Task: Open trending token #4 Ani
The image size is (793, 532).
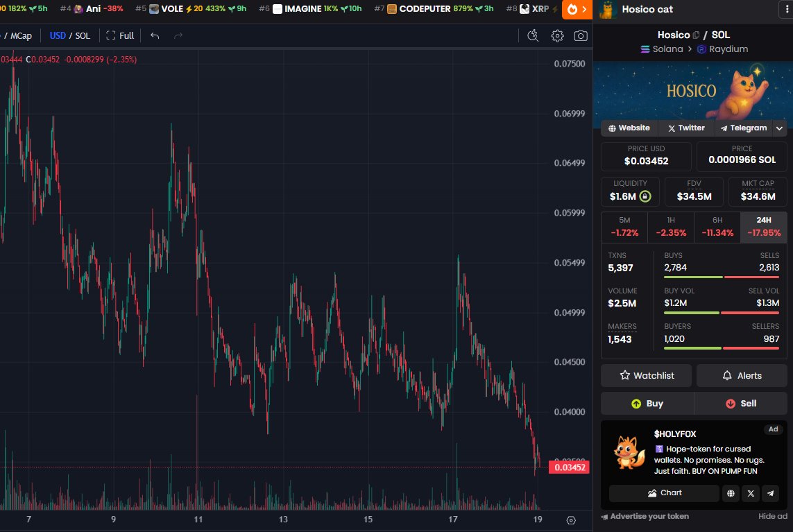Action: point(92,8)
